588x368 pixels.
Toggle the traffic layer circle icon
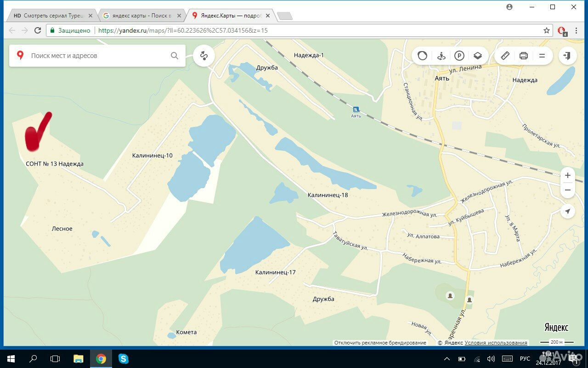click(423, 56)
